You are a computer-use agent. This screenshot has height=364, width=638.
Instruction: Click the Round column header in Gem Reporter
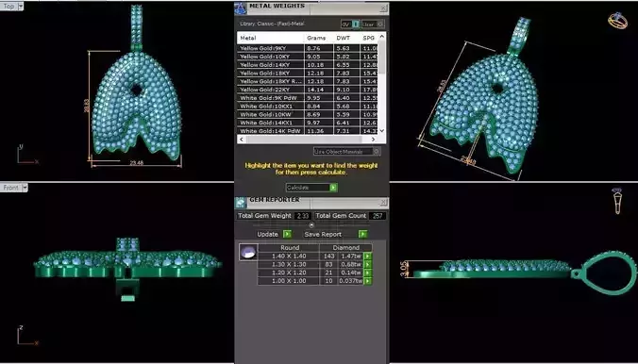click(290, 247)
